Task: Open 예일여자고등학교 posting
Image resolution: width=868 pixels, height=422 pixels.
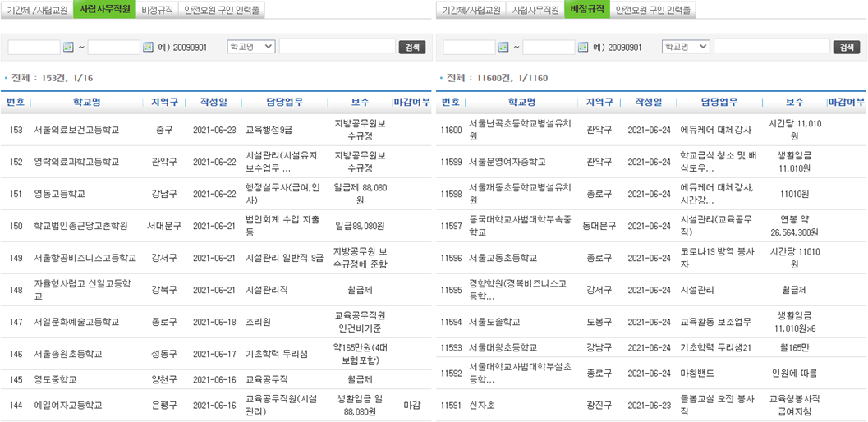Action: click(68, 406)
